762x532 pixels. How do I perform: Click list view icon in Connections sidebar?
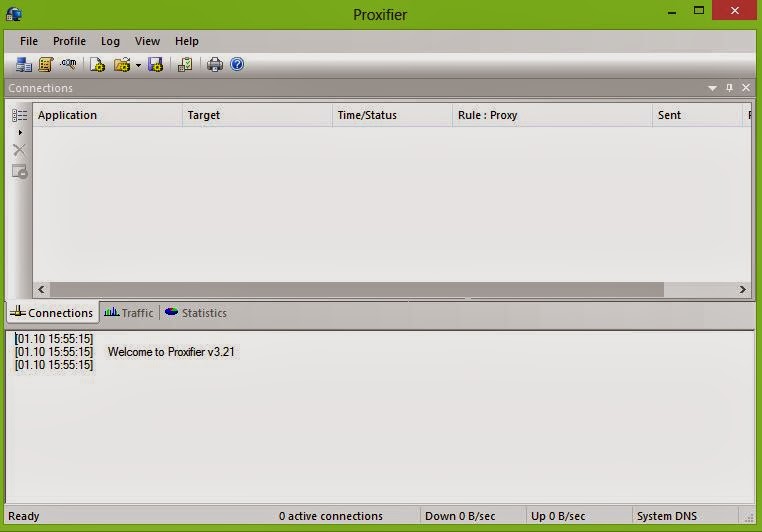pyautogui.click(x=19, y=115)
